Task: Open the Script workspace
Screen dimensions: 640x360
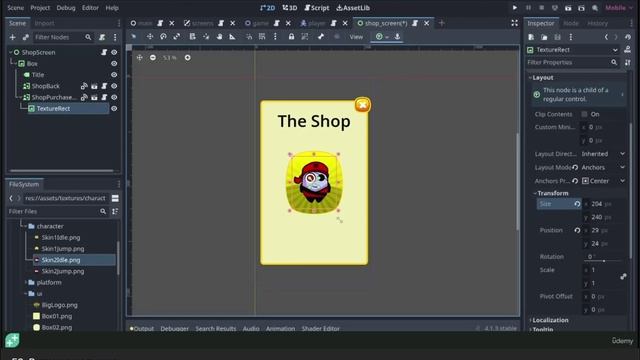Action: point(317,8)
